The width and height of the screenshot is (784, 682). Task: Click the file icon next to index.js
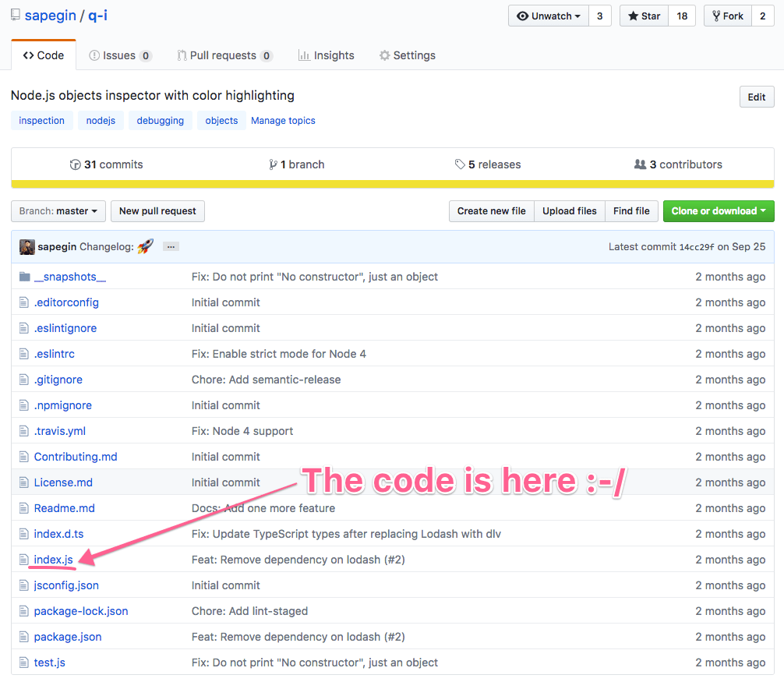24,559
